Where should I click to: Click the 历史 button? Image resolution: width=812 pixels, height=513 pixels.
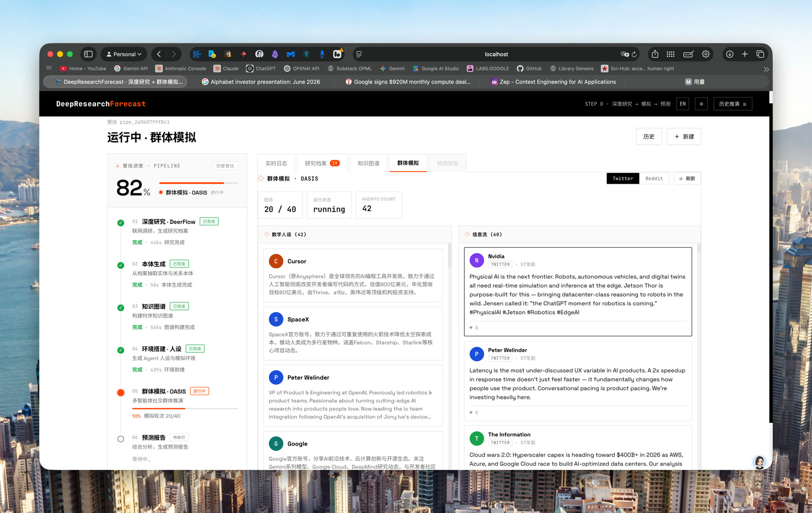649,136
